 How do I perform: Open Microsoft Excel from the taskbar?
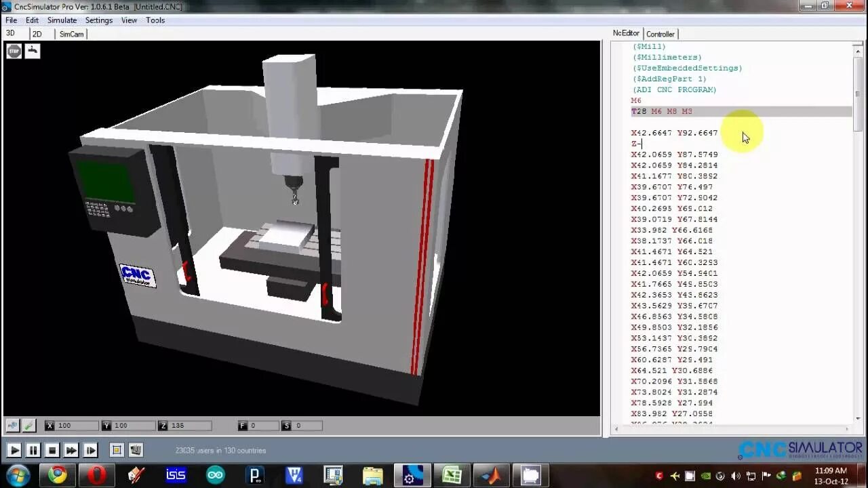[452, 475]
